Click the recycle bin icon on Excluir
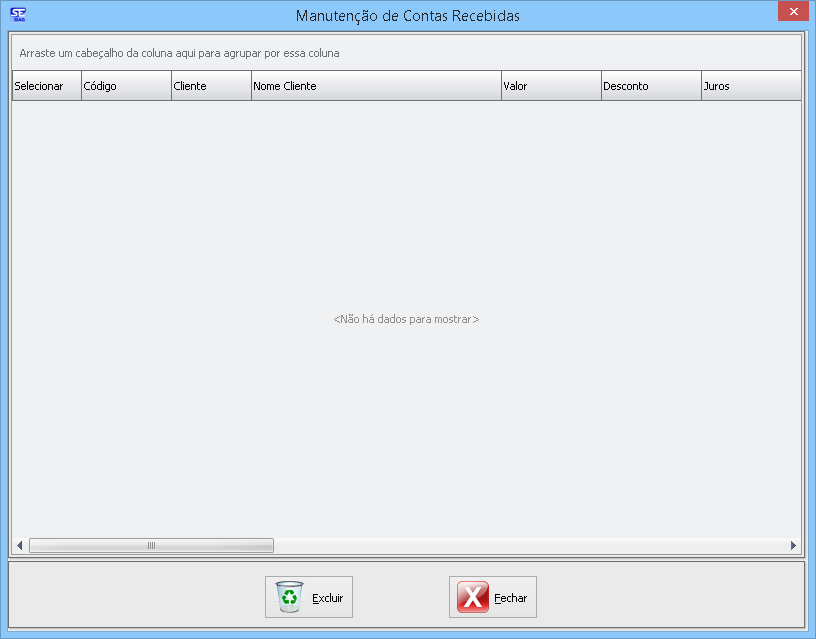 coord(289,597)
